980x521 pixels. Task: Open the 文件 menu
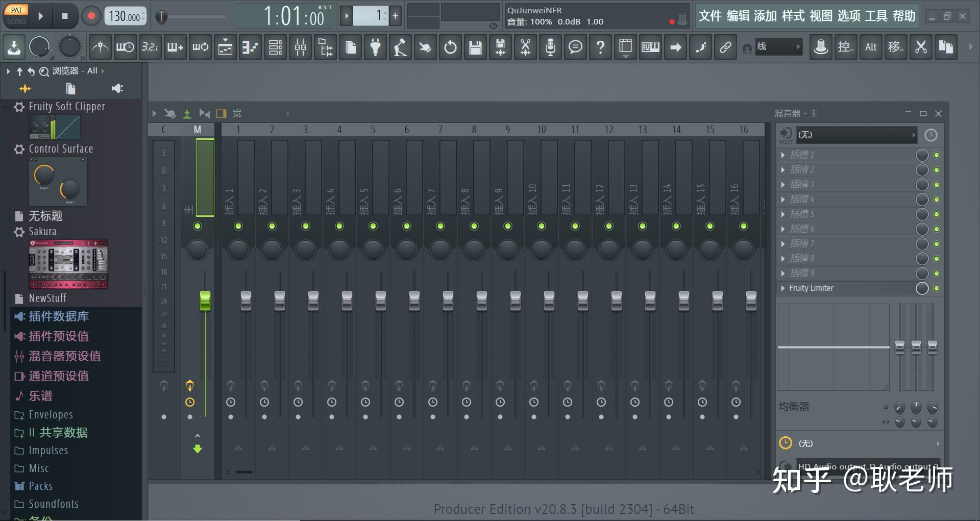click(710, 16)
